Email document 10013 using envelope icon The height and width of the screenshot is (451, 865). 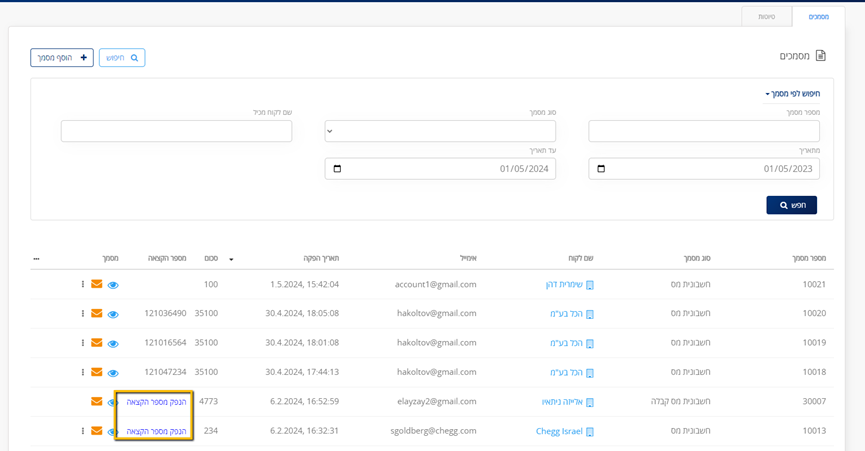pos(97,431)
